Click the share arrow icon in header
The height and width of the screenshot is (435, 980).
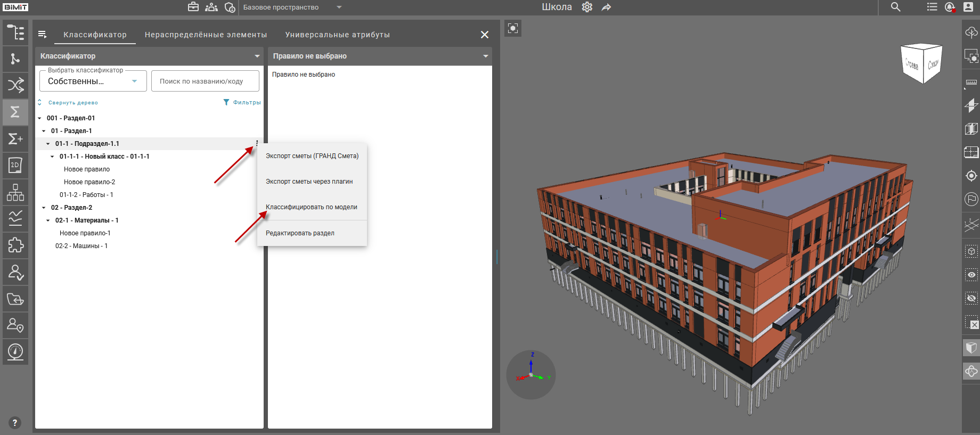pos(606,7)
